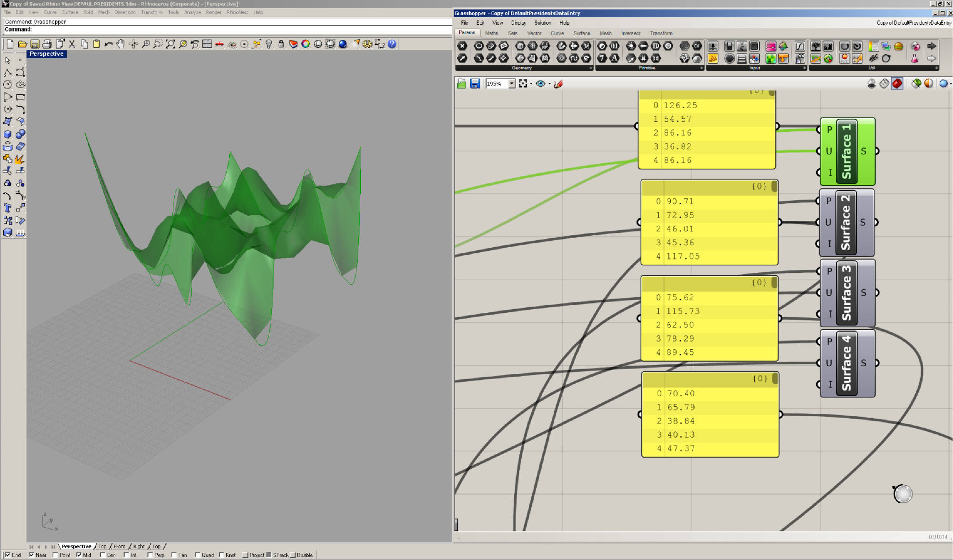Click the Grasshopper save file icon
The height and width of the screenshot is (560, 953).
pos(475,84)
